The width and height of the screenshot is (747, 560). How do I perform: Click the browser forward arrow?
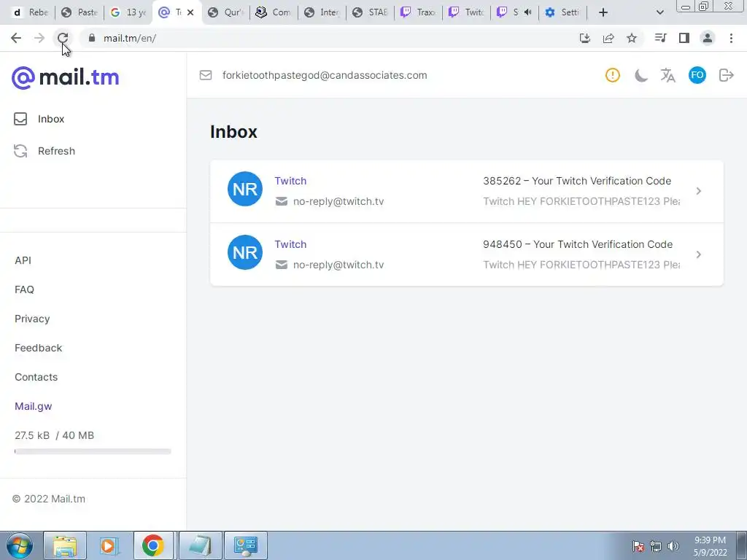39,38
